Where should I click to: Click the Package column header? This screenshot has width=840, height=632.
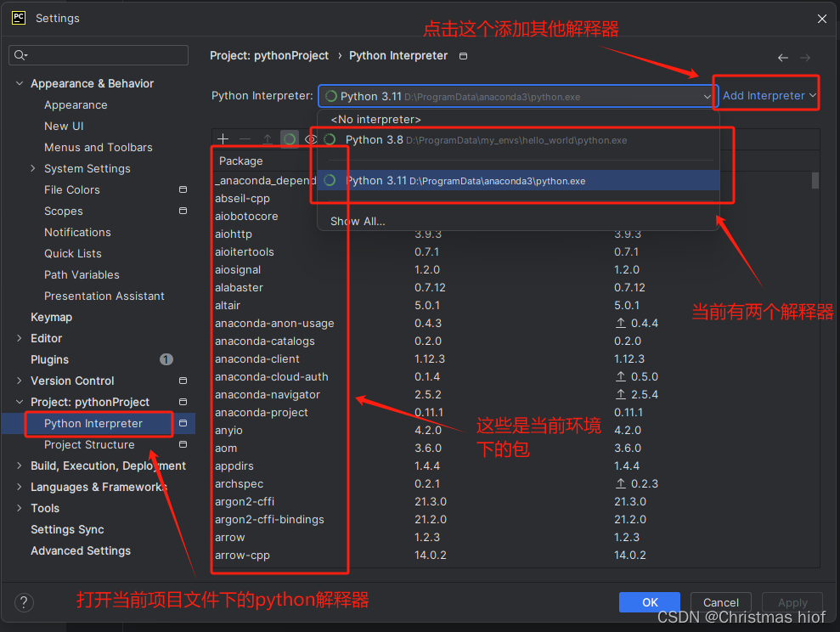point(240,161)
